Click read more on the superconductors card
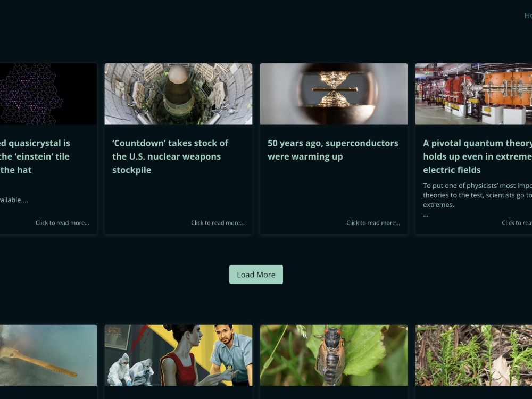 (x=373, y=223)
